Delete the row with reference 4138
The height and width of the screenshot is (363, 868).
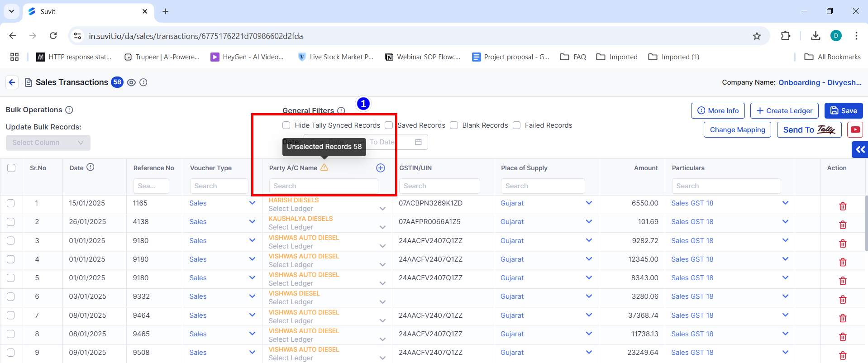[x=843, y=225]
